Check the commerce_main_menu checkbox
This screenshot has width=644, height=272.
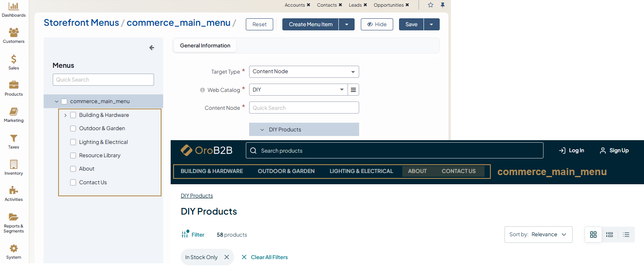pos(64,101)
